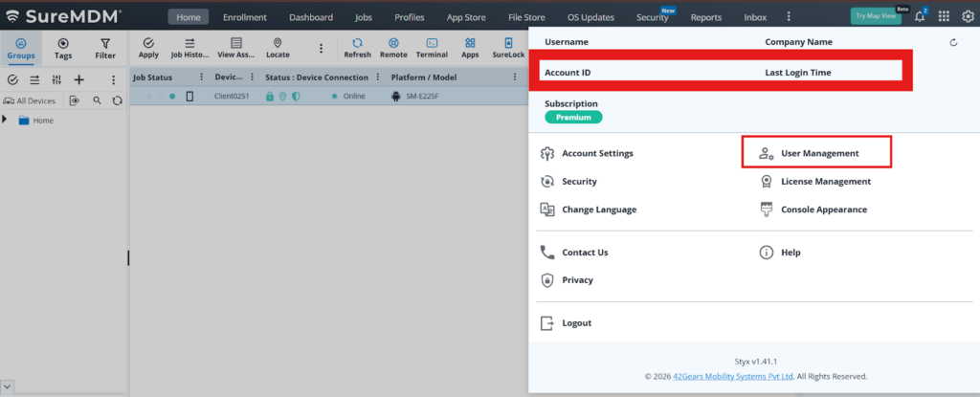980x397 pixels.
Task: Expand the Home group tree node
Action: click(x=5, y=120)
